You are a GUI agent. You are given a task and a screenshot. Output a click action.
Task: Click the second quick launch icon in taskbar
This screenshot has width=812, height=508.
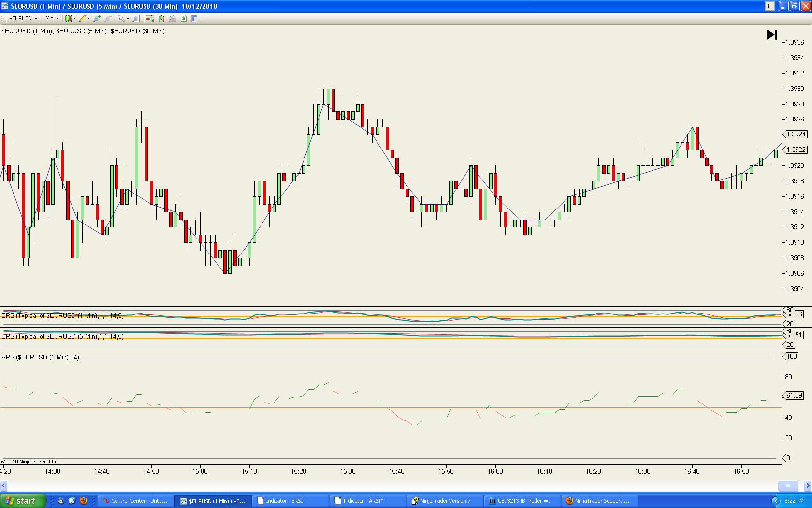pos(72,501)
